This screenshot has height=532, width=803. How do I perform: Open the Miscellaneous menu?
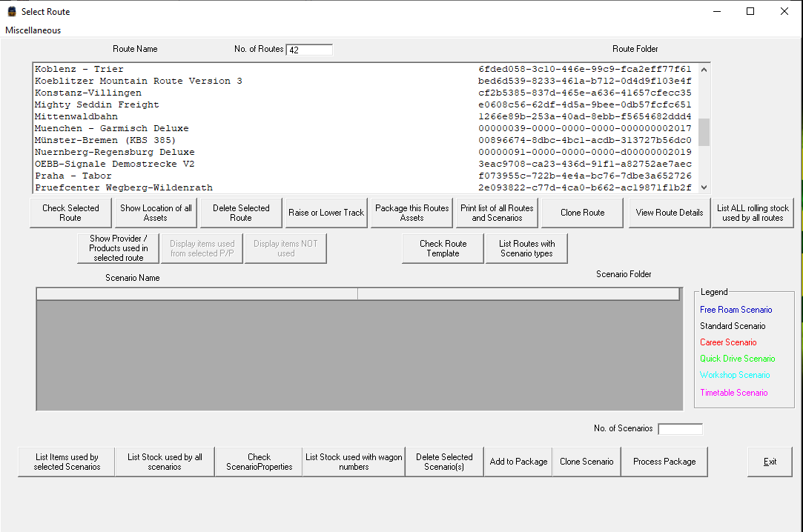[33, 30]
